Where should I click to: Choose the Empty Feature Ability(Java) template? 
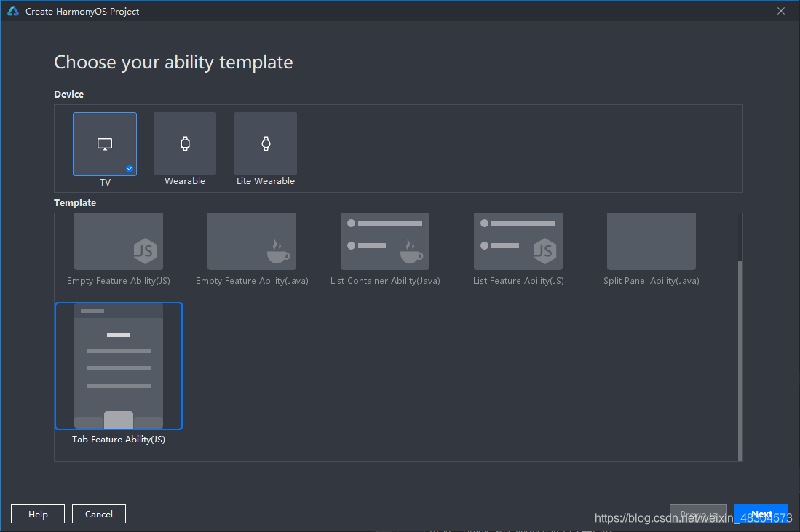click(x=252, y=242)
